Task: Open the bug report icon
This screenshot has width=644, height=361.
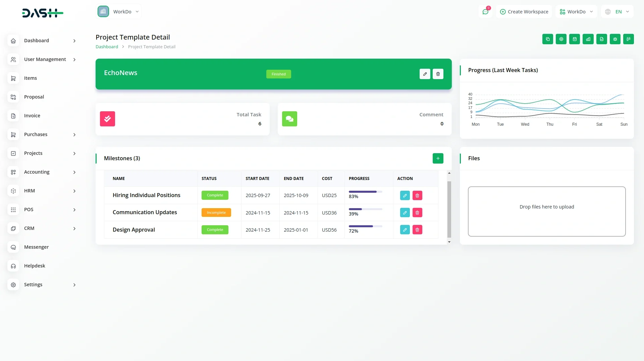Action: [x=615, y=39]
